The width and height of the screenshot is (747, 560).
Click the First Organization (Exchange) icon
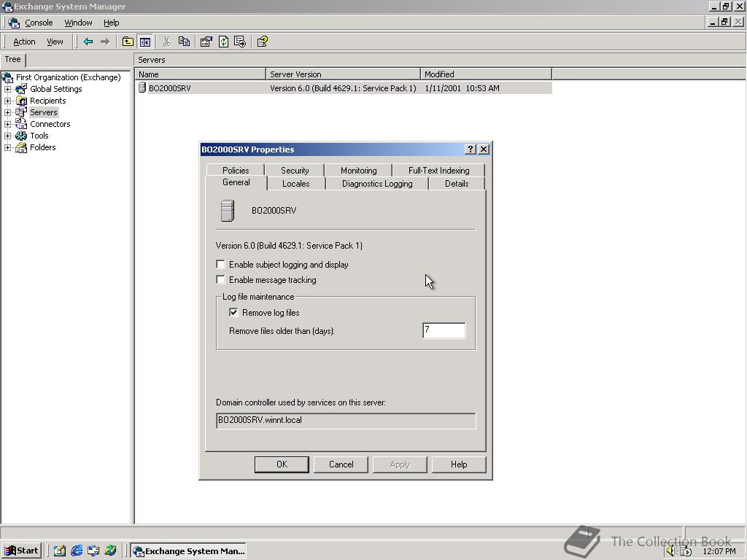point(7,77)
